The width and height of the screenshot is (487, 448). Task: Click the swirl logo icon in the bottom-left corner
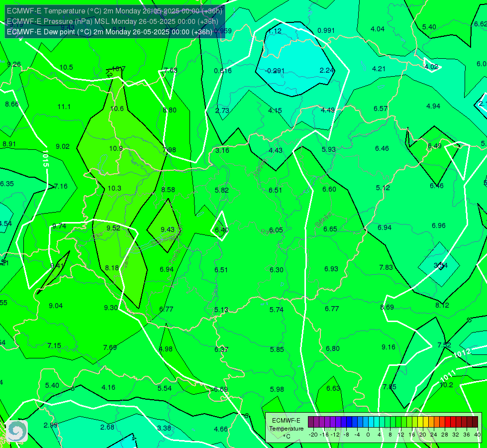coord(17,431)
